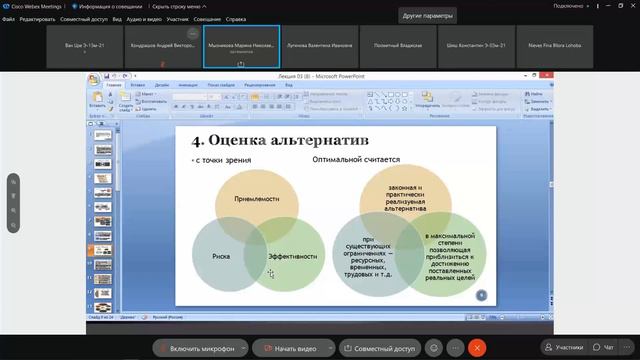Image resolution: width=640 pixels, height=360 pixels.
Task: Switch to the Рецензирование ribbon tab
Action: pos(260,85)
